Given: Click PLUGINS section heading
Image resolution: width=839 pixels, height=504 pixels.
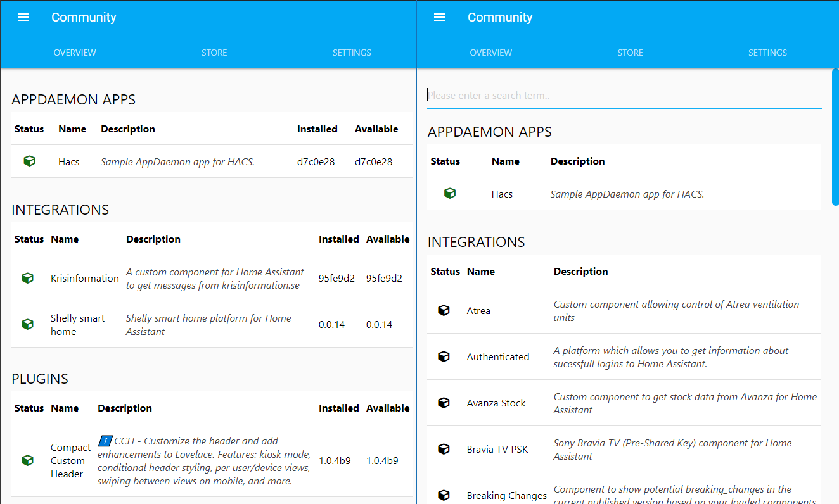Looking at the screenshot, I should click(x=40, y=379).
